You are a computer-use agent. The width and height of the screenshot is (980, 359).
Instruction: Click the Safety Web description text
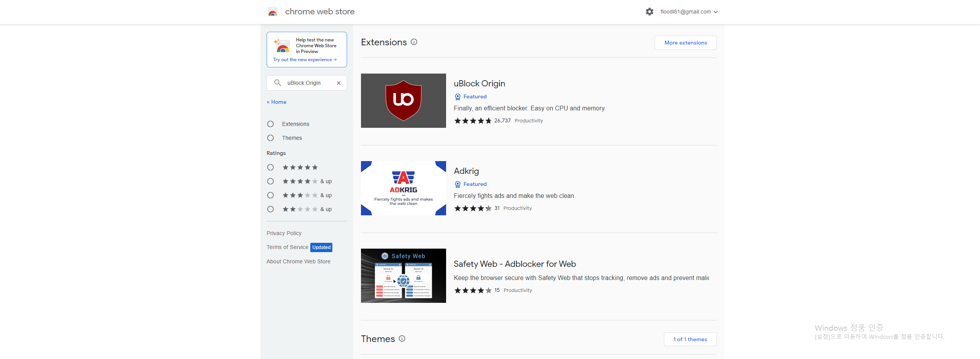pyautogui.click(x=582, y=278)
